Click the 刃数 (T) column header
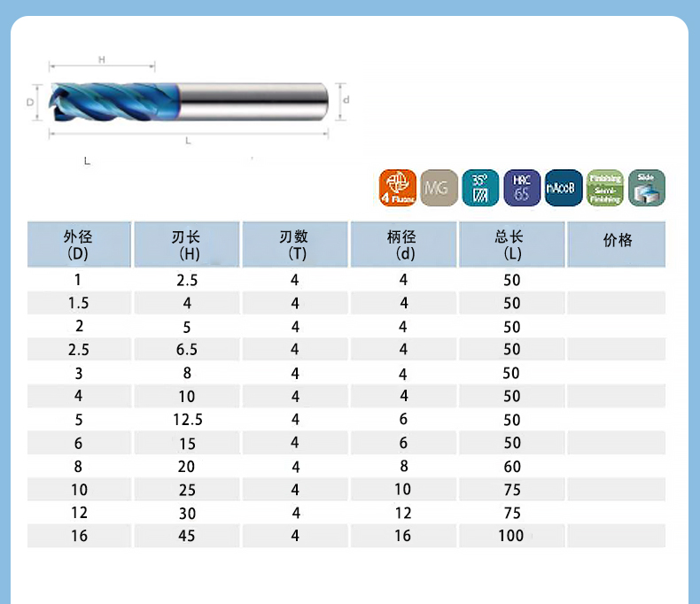This screenshot has height=604, width=700. pyautogui.click(x=294, y=244)
